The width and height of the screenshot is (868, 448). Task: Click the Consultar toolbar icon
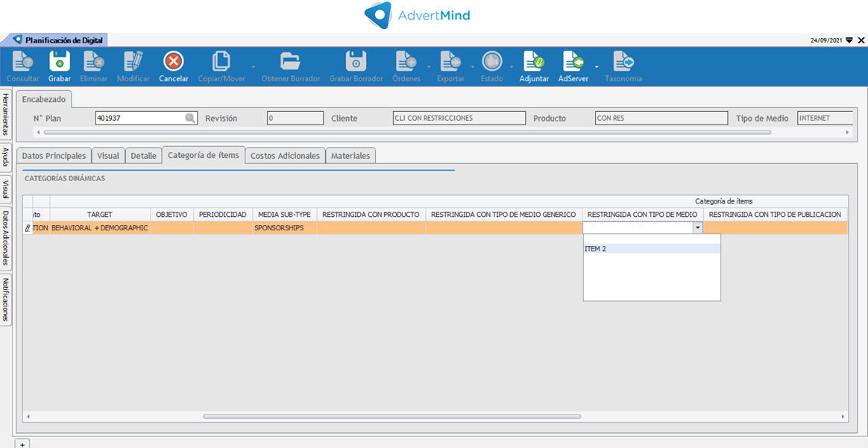click(22, 61)
